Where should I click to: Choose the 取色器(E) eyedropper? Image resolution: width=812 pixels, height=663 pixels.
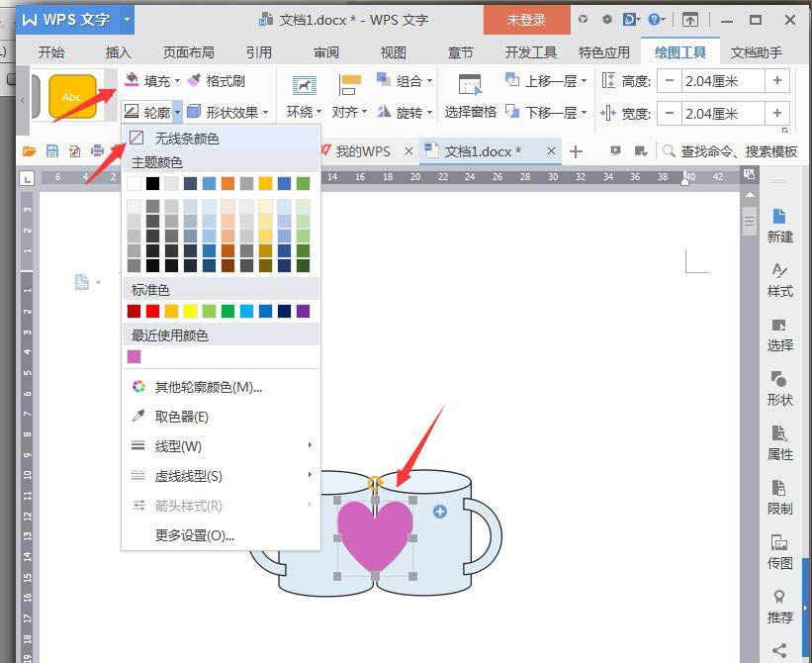coord(221,417)
